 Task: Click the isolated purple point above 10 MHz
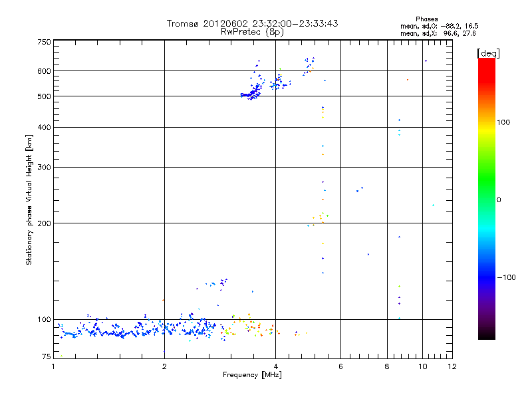click(x=426, y=61)
